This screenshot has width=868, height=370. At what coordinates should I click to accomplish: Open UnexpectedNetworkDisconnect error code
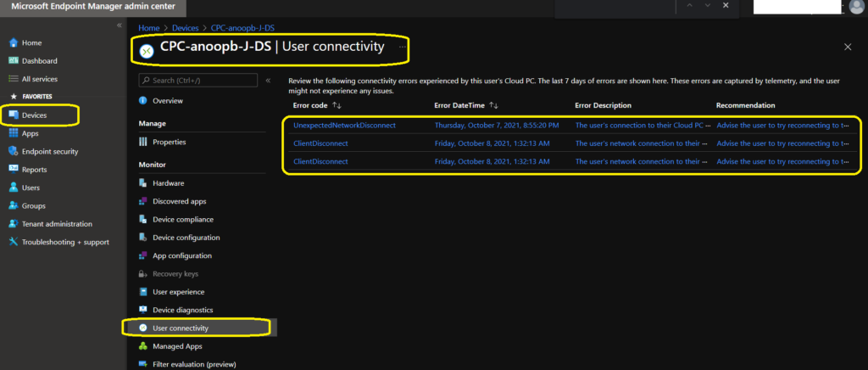coord(344,126)
